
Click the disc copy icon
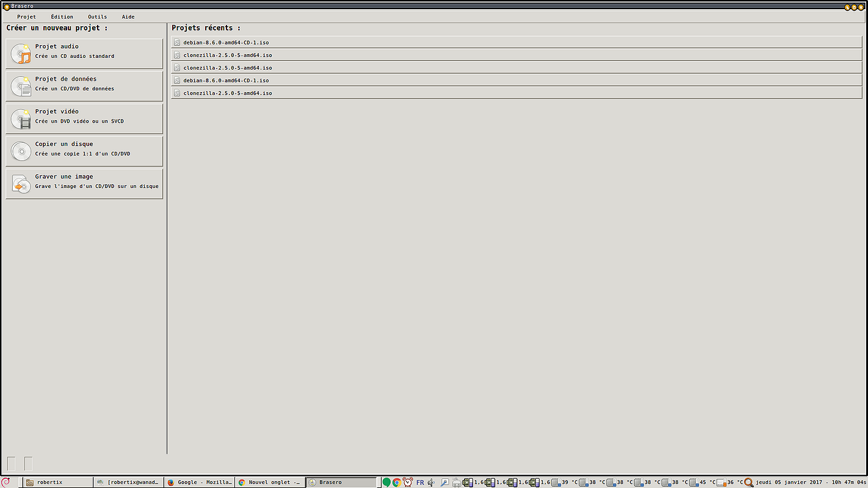click(x=21, y=151)
